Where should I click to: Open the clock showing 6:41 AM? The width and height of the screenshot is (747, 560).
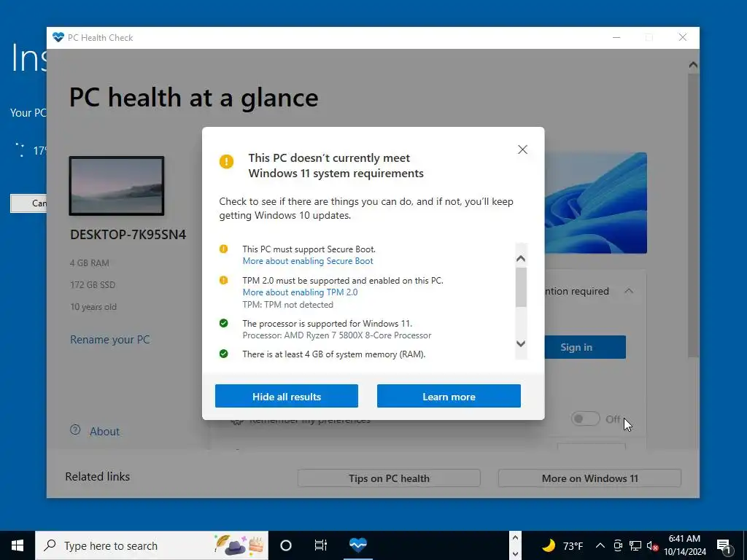pyautogui.click(x=684, y=545)
